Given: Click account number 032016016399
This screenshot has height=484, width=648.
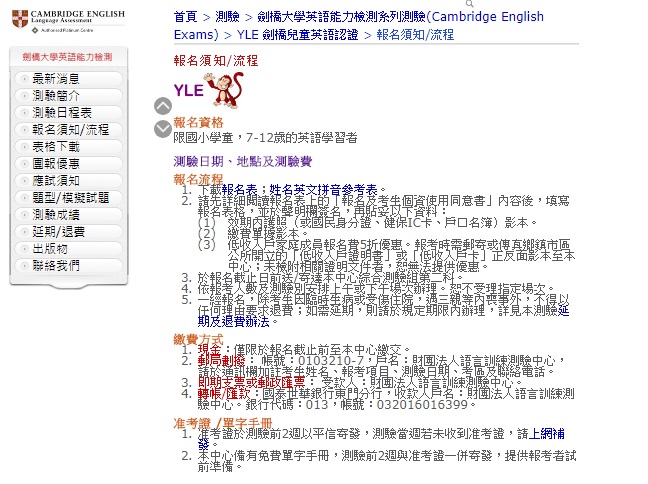Looking at the screenshot, I should (x=422, y=404).
